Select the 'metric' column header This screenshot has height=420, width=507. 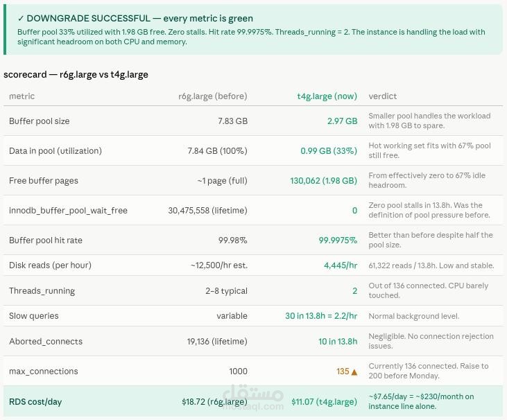(22, 96)
